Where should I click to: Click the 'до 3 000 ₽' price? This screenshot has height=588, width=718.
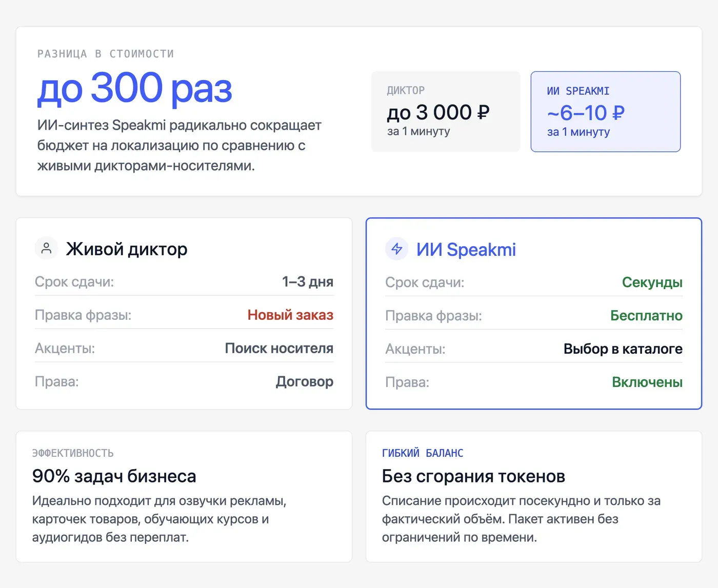438,112
